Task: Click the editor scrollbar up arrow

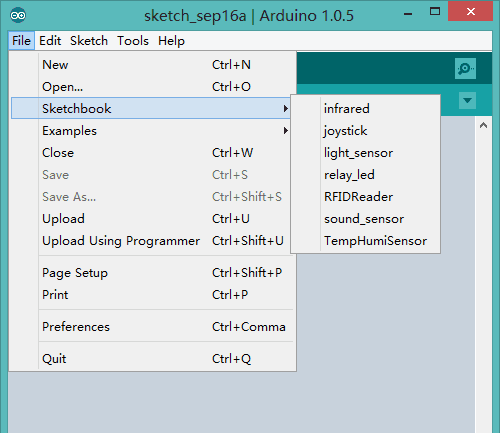Action: (483, 125)
